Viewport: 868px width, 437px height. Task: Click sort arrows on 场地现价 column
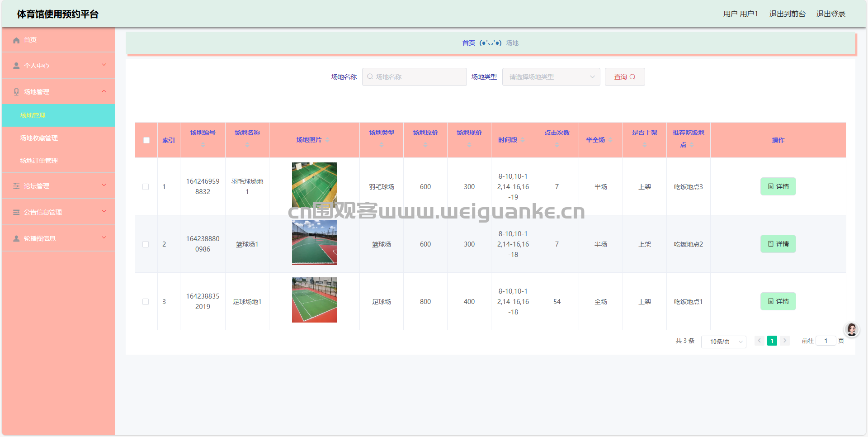click(469, 145)
